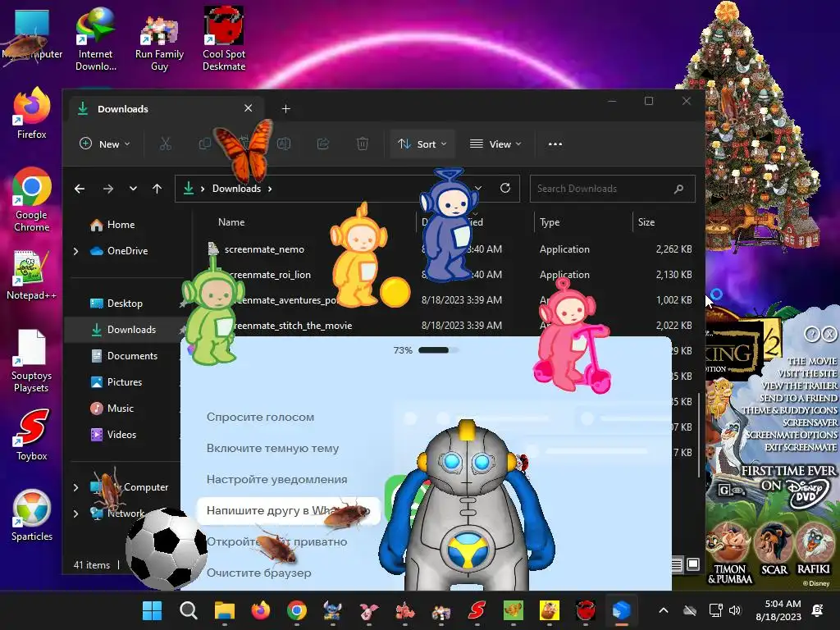Open Desktop in the Explorer sidebar

[x=116, y=304]
